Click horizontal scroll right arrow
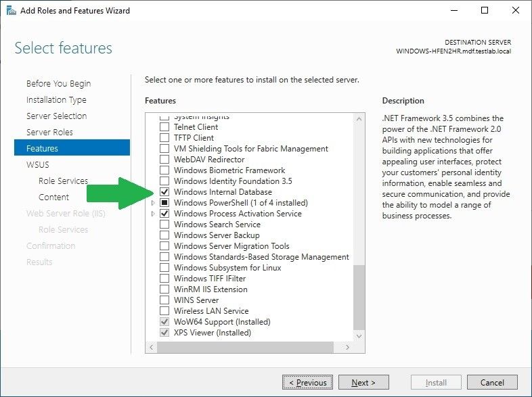The height and width of the screenshot is (397, 532). pyautogui.click(x=347, y=347)
